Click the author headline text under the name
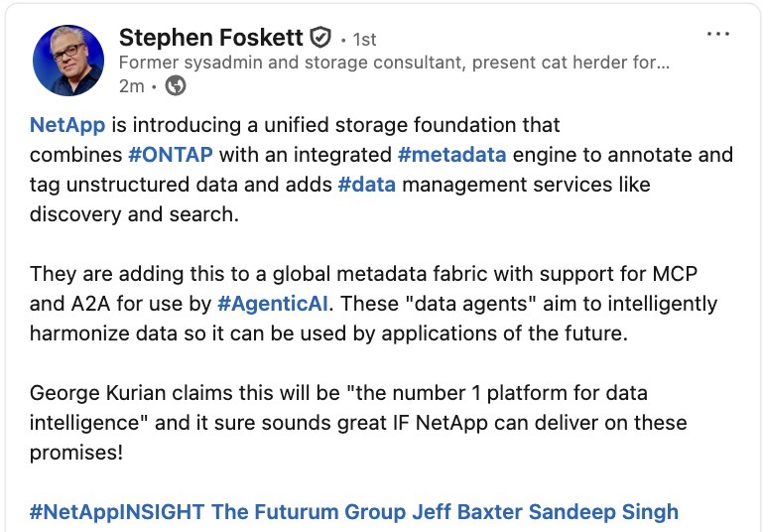This screenshot has width=762, height=532. (x=393, y=63)
